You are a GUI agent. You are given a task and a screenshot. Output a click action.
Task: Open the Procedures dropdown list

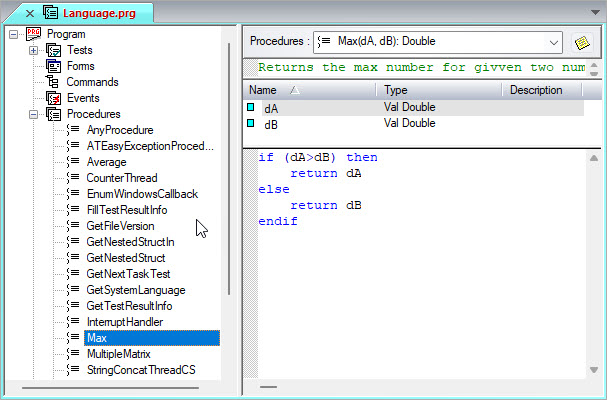click(x=554, y=42)
